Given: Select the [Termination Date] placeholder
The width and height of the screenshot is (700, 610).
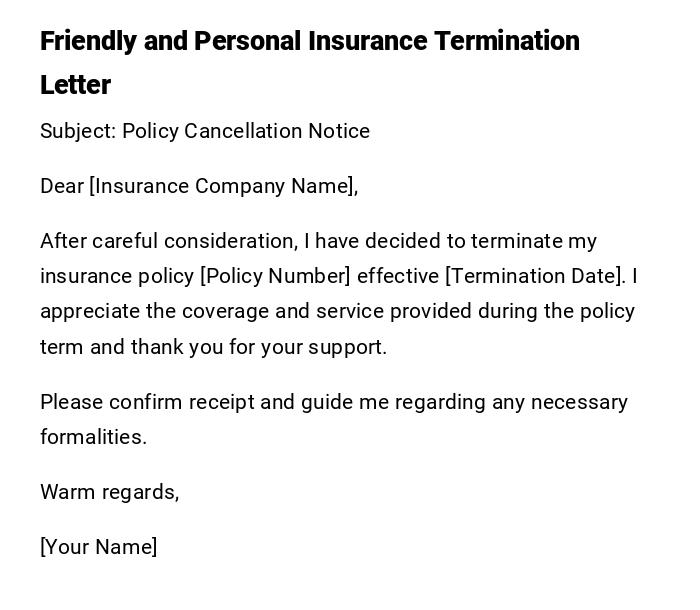Looking at the screenshot, I should [x=535, y=276].
